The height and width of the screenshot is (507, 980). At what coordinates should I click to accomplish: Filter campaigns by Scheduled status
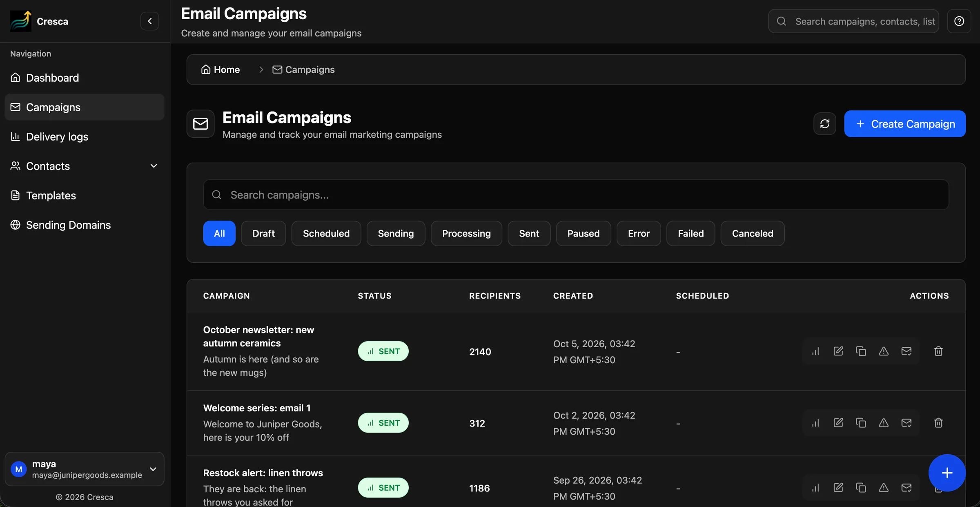326,234
